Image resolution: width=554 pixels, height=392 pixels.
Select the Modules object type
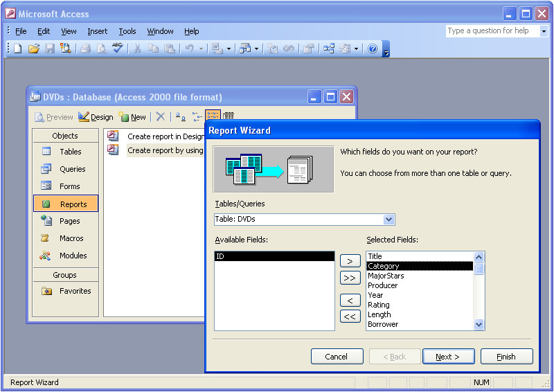coord(66,256)
